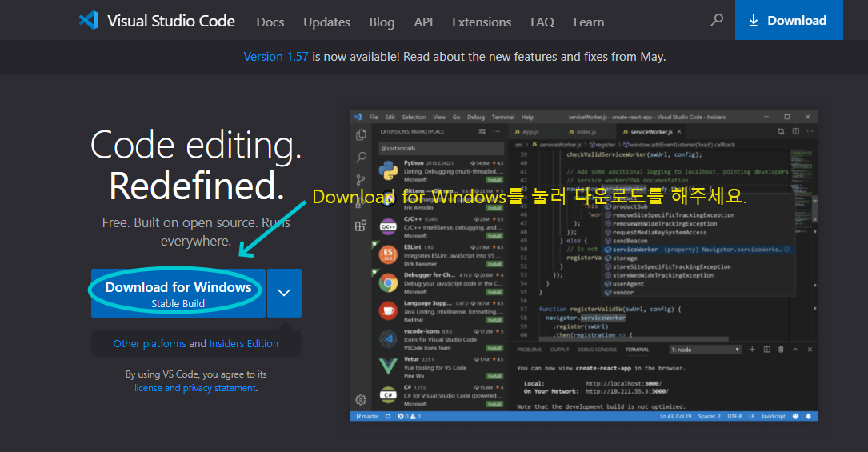Click the errors and warnings status indicator
This screenshot has width=868, height=452.
[409, 416]
